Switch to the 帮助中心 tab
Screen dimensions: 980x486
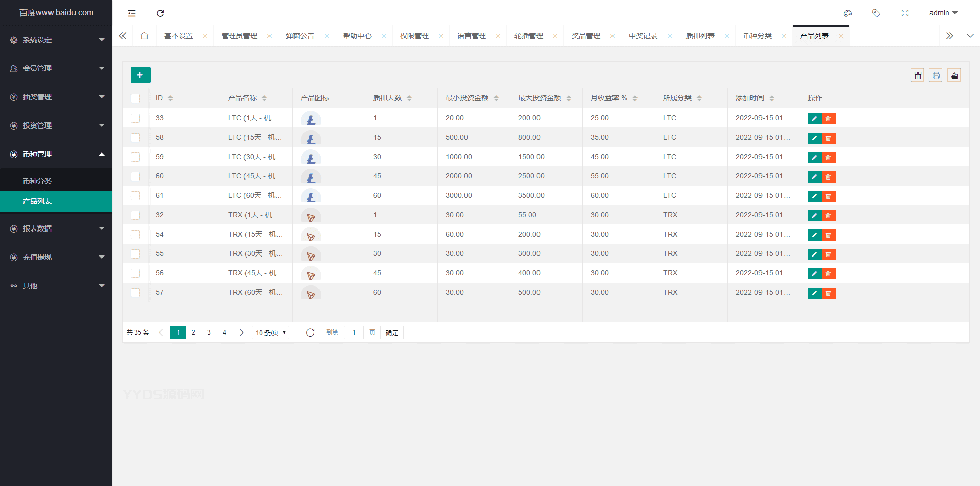[x=357, y=36]
